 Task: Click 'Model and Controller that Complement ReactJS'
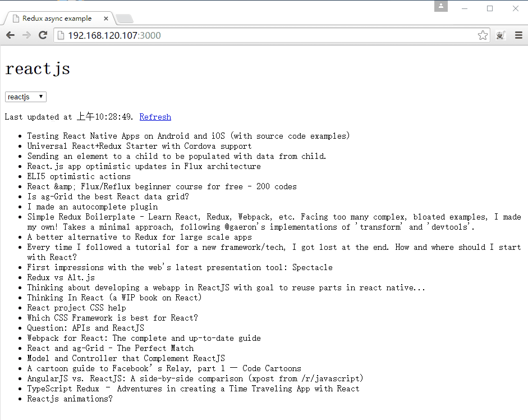(x=126, y=358)
